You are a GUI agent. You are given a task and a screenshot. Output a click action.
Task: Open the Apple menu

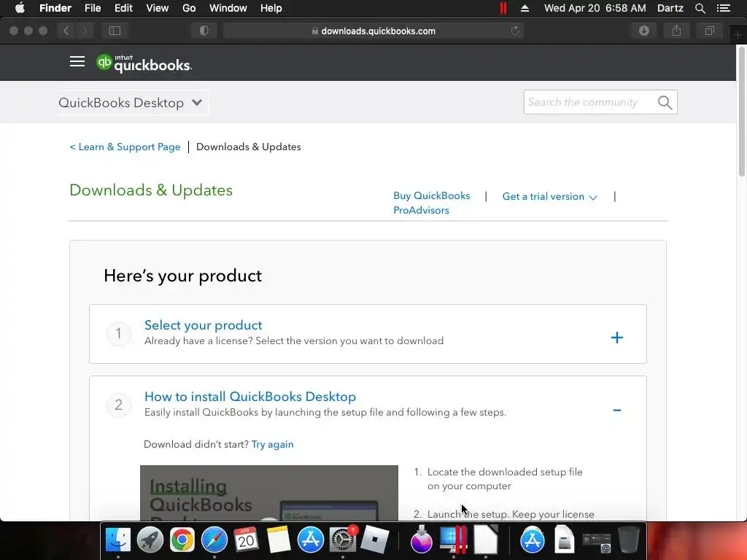[20, 8]
